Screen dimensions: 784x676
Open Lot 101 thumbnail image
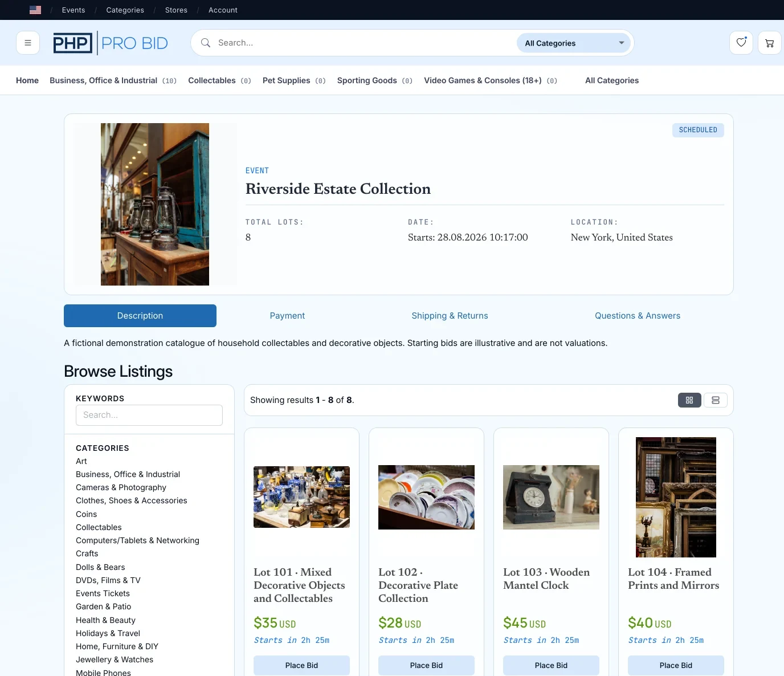tap(301, 497)
